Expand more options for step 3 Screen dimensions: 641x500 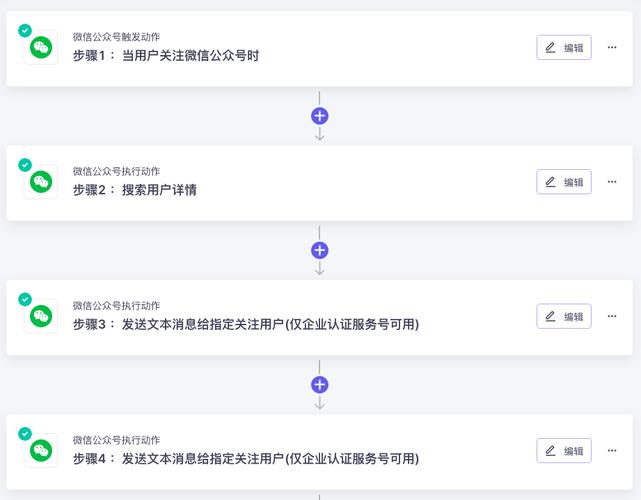point(612,316)
